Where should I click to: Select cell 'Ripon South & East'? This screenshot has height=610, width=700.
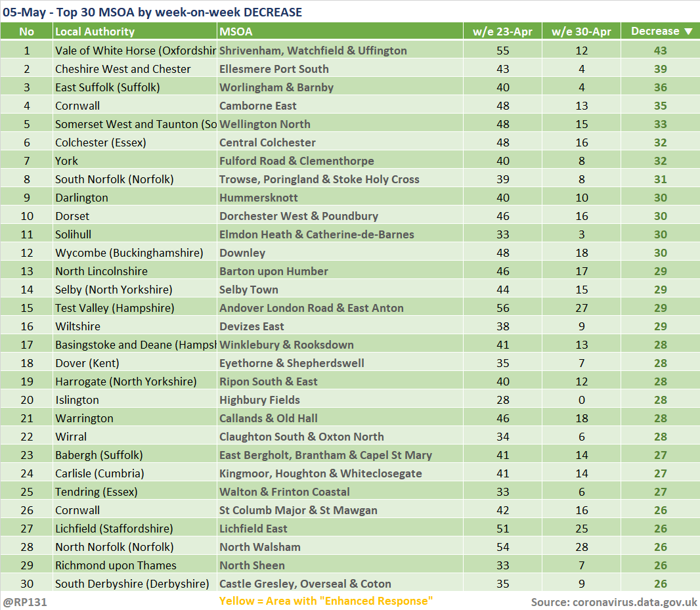tap(339, 381)
